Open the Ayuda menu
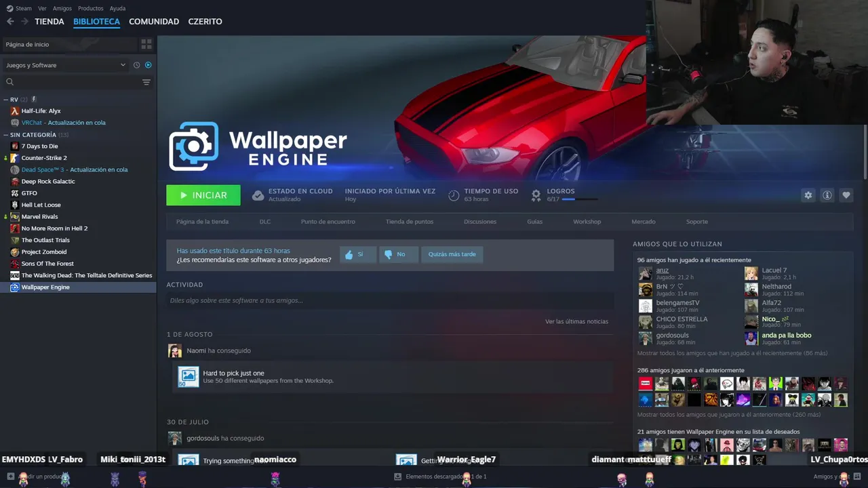The width and height of the screenshot is (868, 488). pyautogui.click(x=117, y=8)
